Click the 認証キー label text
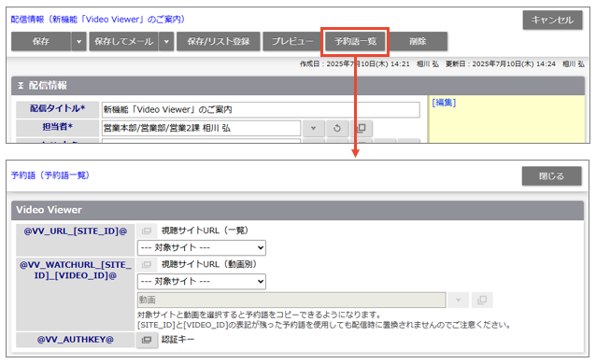The image size is (596, 364). [x=177, y=340]
